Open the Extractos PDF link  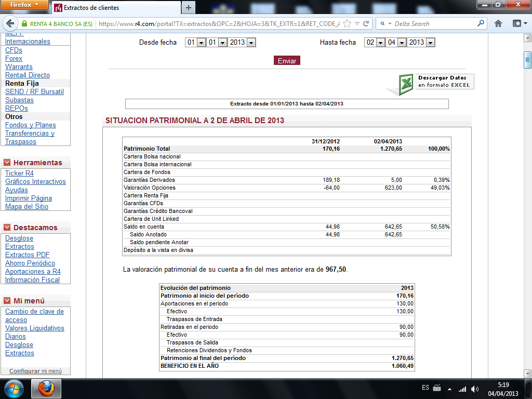(x=28, y=255)
